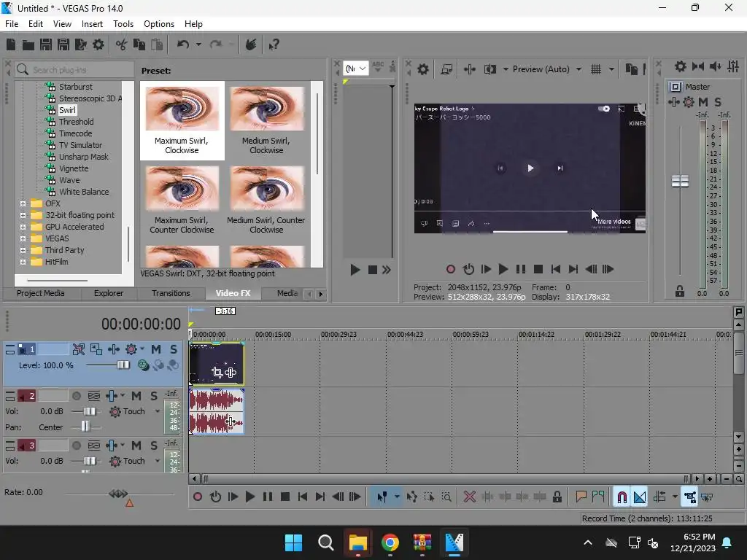This screenshot has width=747, height=560.
Task: Expand the 32-bit floating point folder
Action: pyautogui.click(x=23, y=215)
